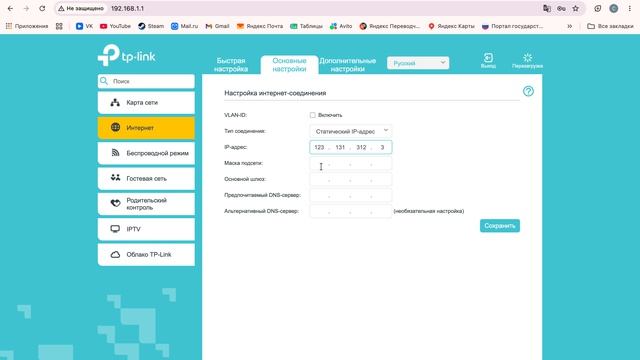The image size is (640, 360).
Task: Click the Альтернативный DNS-сервер input field
Action: pyautogui.click(x=351, y=211)
